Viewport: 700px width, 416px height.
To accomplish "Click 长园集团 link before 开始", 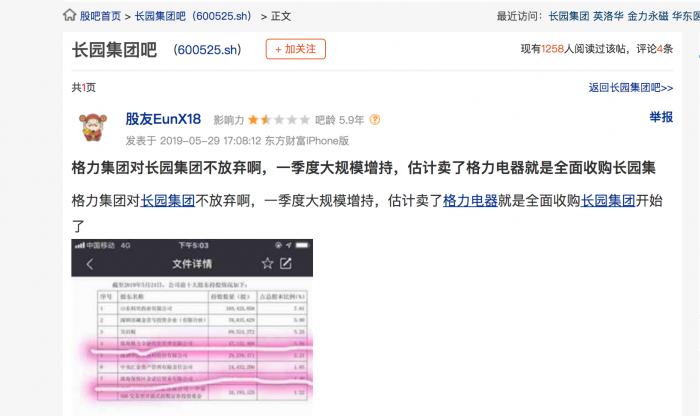I will (608, 200).
